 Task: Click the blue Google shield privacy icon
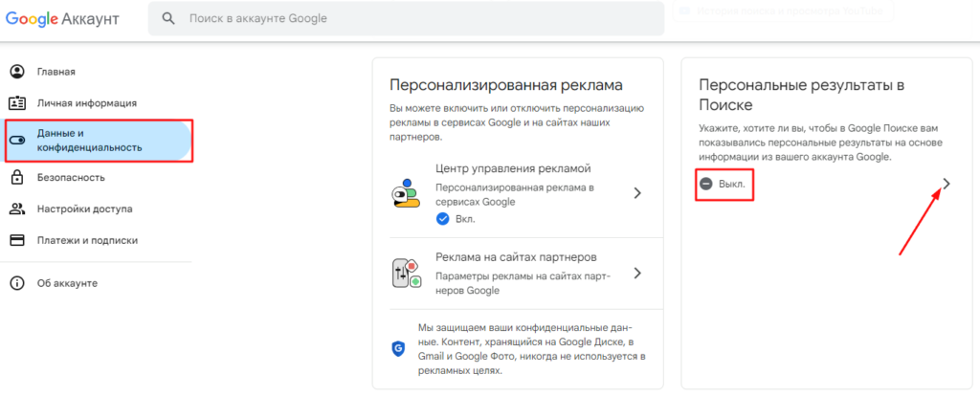[398, 348]
